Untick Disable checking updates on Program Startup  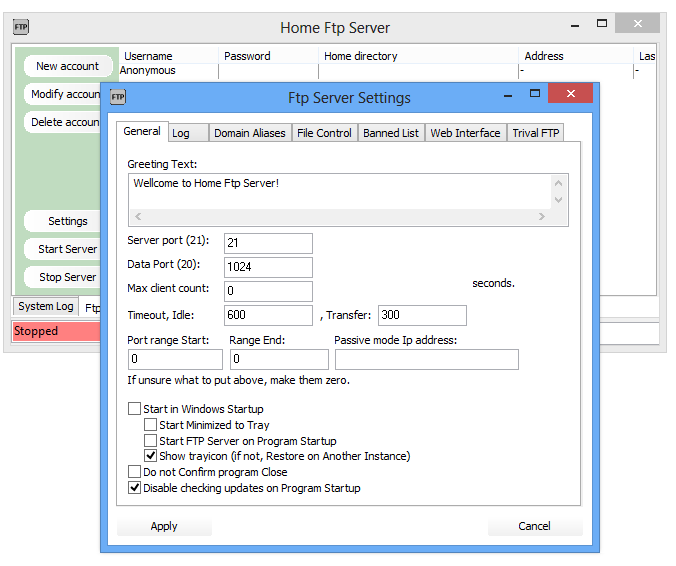[x=135, y=488]
